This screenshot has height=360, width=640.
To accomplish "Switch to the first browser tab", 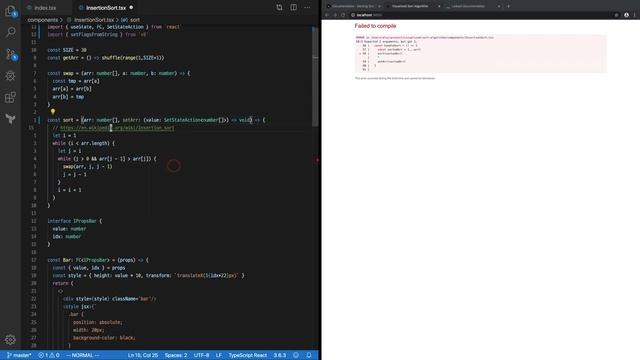I will [353, 6].
